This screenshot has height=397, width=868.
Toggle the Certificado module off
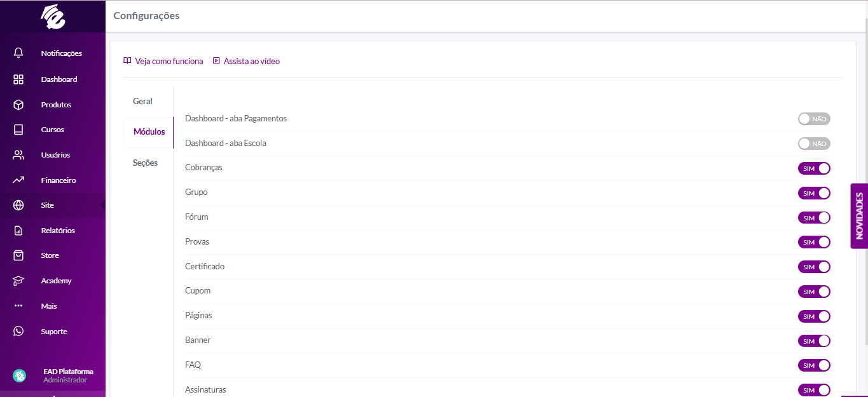pyautogui.click(x=814, y=267)
